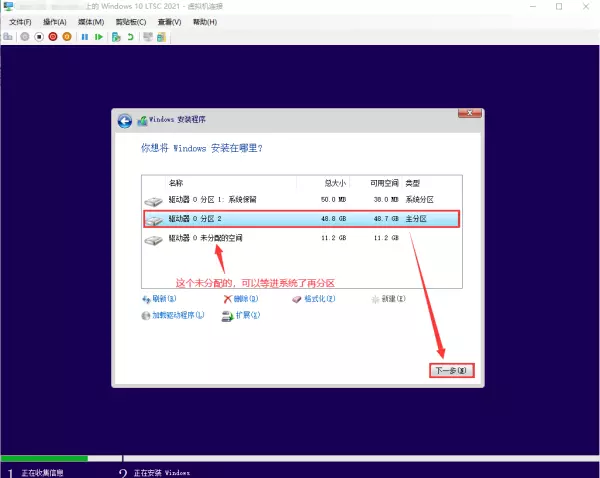
Task: Click the blue back arrow in setup dialog
Action: click(x=125, y=121)
